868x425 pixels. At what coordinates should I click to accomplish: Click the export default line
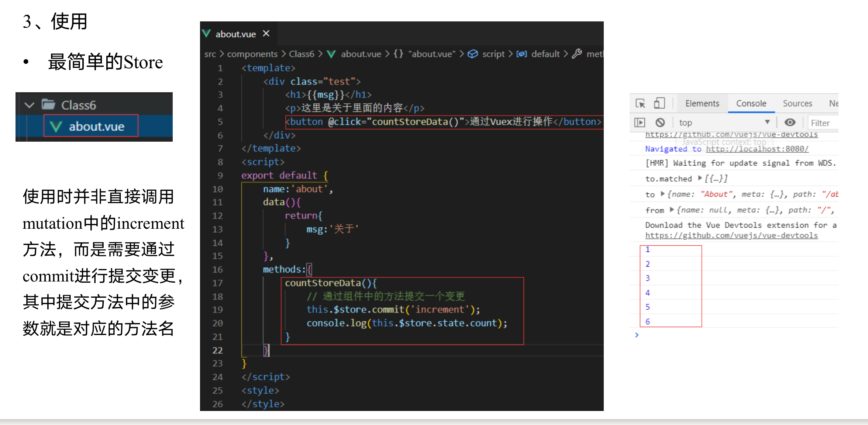coord(285,175)
